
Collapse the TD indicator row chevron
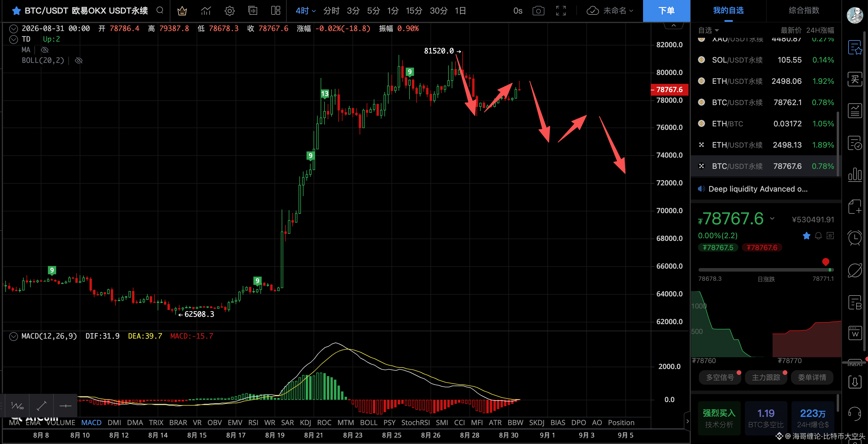(14, 40)
